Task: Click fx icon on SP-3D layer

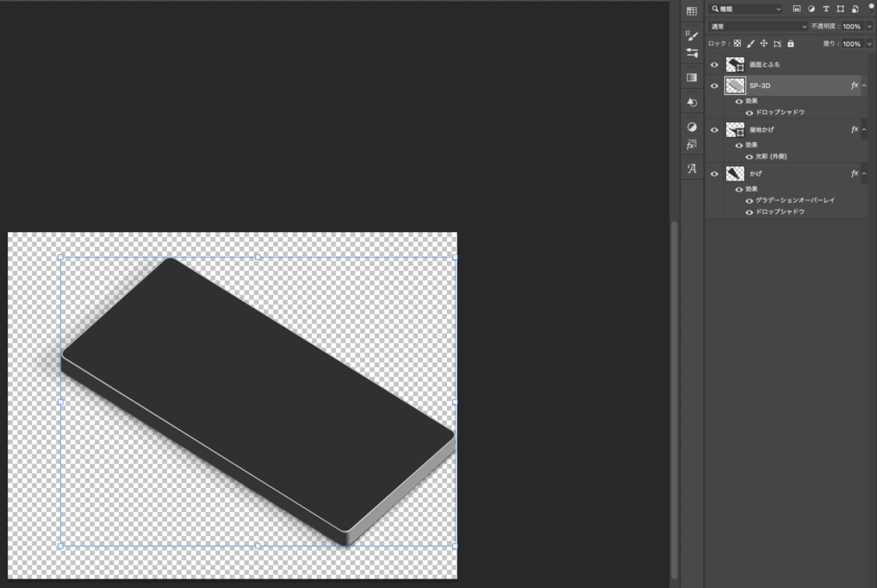Action: (854, 86)
